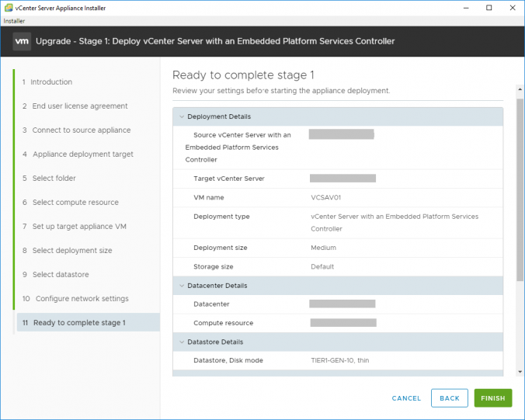Collapse the Datacenter Details section

pyautogui.click(x=182, y=286)
